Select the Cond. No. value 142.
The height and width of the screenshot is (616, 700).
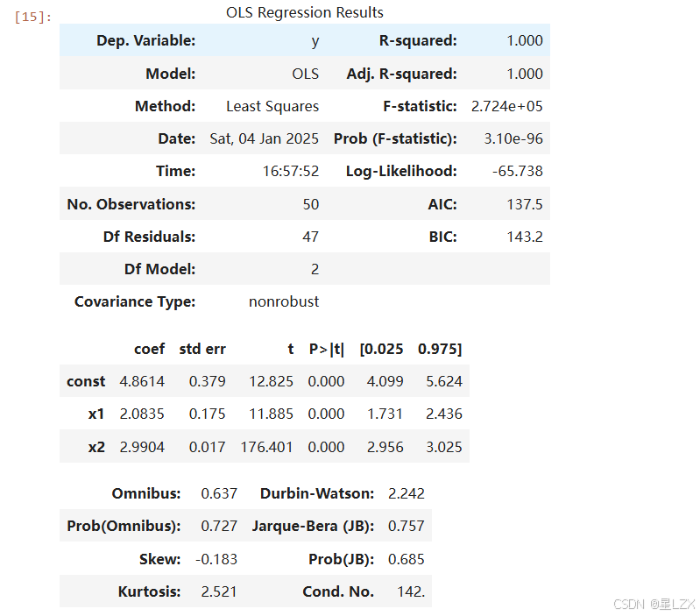pyautogui.click(x=411, y=591)
